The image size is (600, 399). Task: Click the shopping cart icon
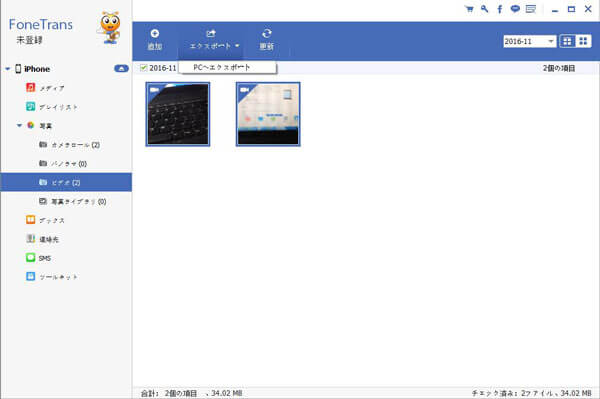coord(469,9)
